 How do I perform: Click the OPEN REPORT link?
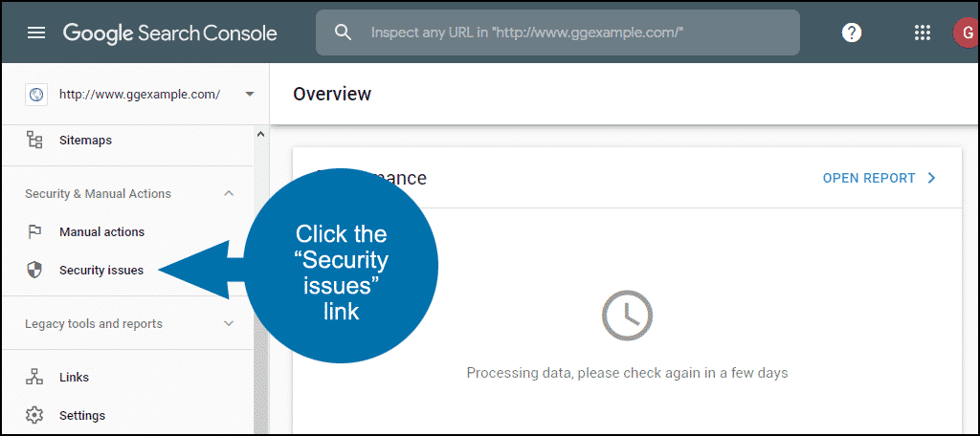(880, 178)
